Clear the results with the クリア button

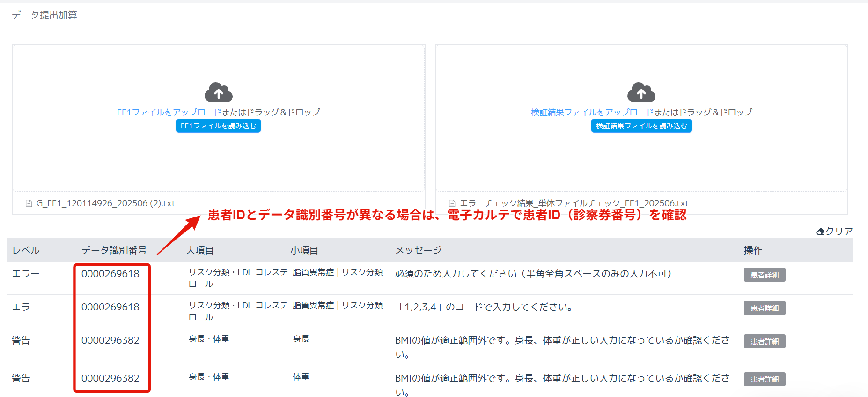834,231
